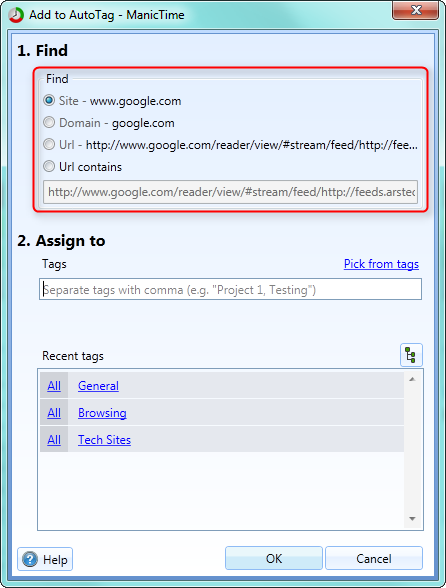Click the blue question mark Help icon
The image size is (446, 588).
30,559
